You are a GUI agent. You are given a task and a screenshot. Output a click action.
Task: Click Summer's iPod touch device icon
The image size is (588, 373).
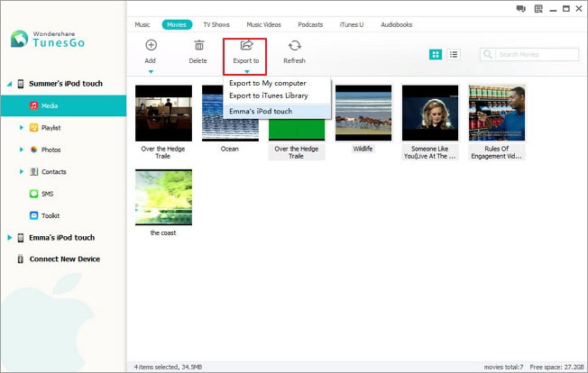(21, 84)
